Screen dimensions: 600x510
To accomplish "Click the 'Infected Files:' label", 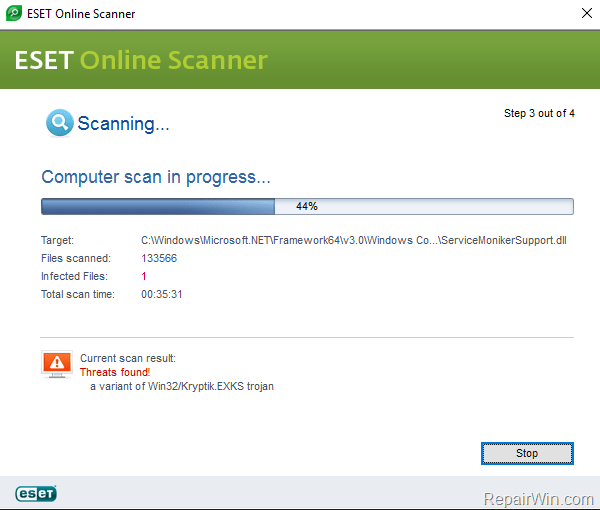I will [74, 276].
